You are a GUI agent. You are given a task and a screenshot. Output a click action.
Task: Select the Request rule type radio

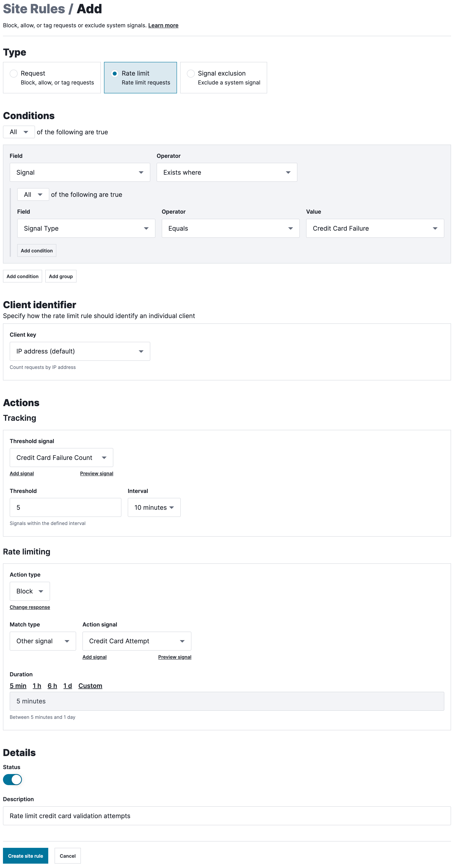pyautogui.click(x=13, y=73)
